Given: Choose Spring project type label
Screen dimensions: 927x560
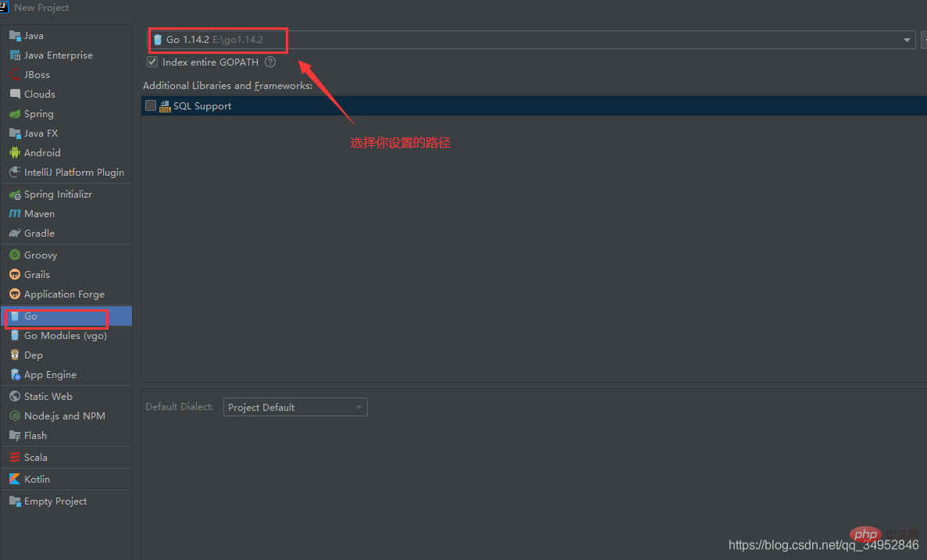Looking at the screenshot, I should [x=38, y=114].
